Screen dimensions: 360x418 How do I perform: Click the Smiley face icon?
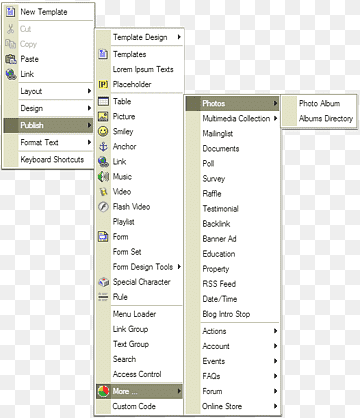pyautogui.click(x=103, y=131)
